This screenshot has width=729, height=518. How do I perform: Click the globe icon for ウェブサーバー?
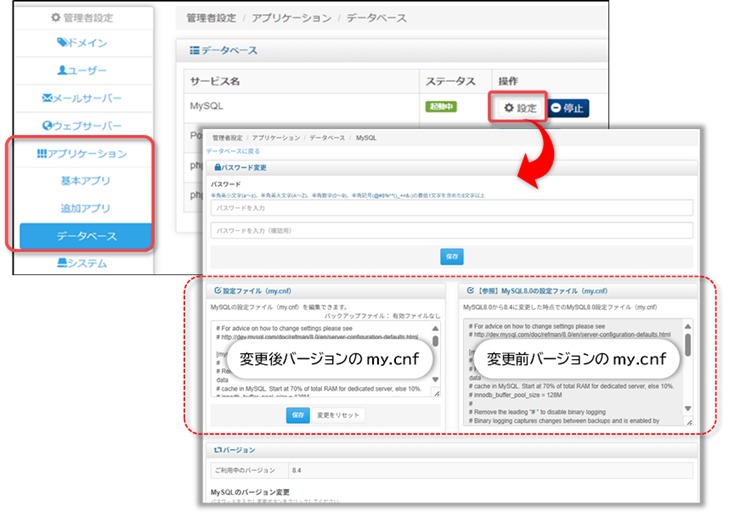[47, 126]
